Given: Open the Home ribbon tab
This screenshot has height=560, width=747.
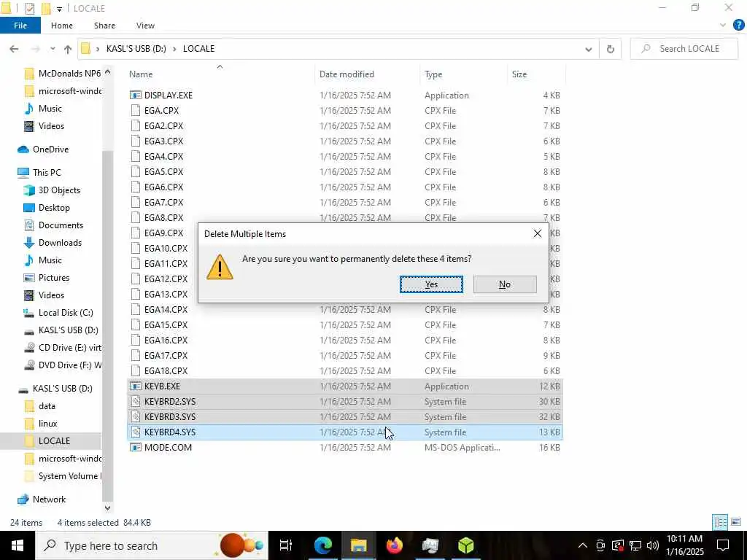Looking at the screenshot, I should (x=62, y=26).
